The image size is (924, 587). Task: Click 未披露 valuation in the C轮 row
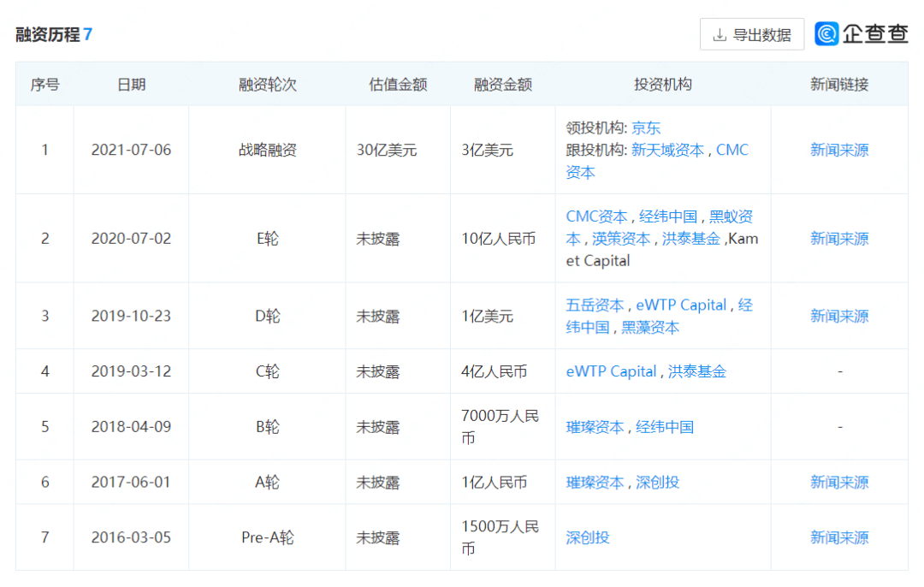378,371
